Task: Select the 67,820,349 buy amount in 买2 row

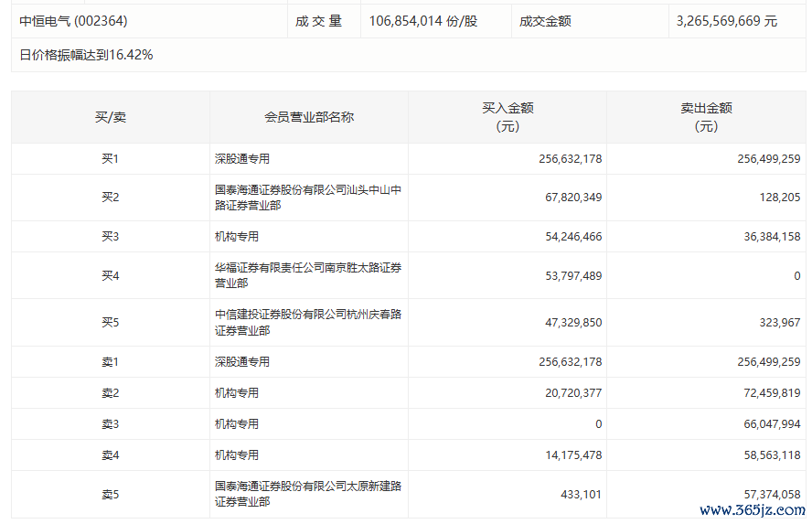Action: (571, 198)
